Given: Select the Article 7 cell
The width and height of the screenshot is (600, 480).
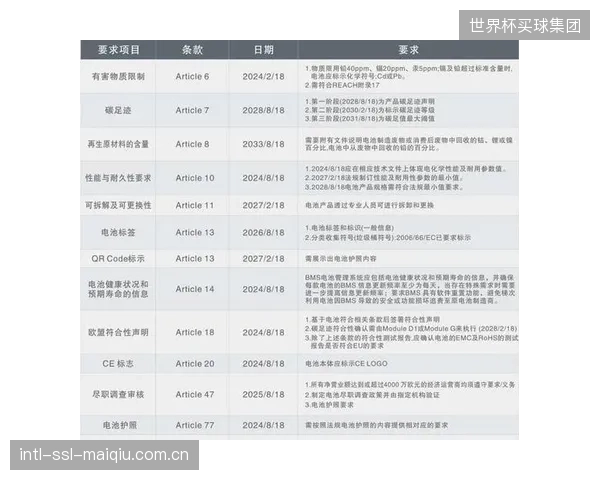Looking at the screenshot, I should point(192,110).
